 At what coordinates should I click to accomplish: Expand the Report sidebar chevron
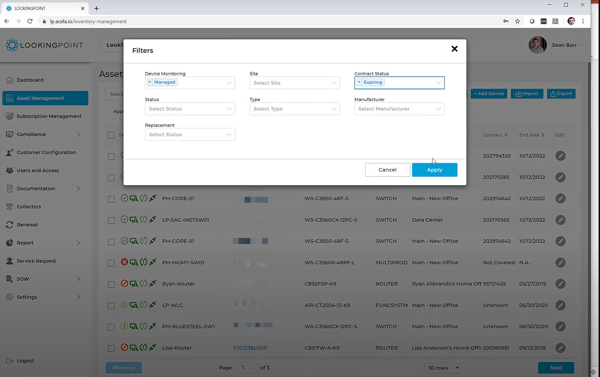tap(78, 243)
